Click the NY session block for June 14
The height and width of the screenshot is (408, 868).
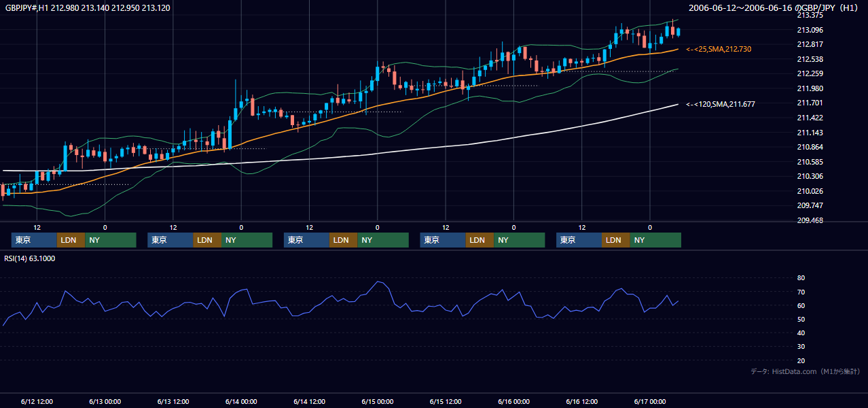click(383, 240)
